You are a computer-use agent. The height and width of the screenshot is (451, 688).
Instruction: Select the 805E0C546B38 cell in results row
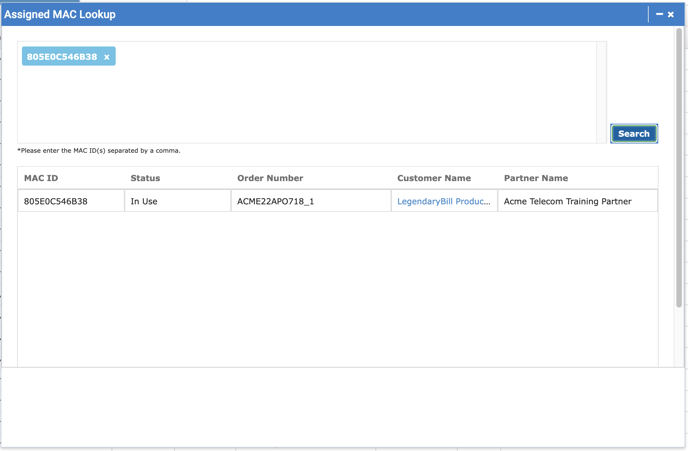point(56,201)
